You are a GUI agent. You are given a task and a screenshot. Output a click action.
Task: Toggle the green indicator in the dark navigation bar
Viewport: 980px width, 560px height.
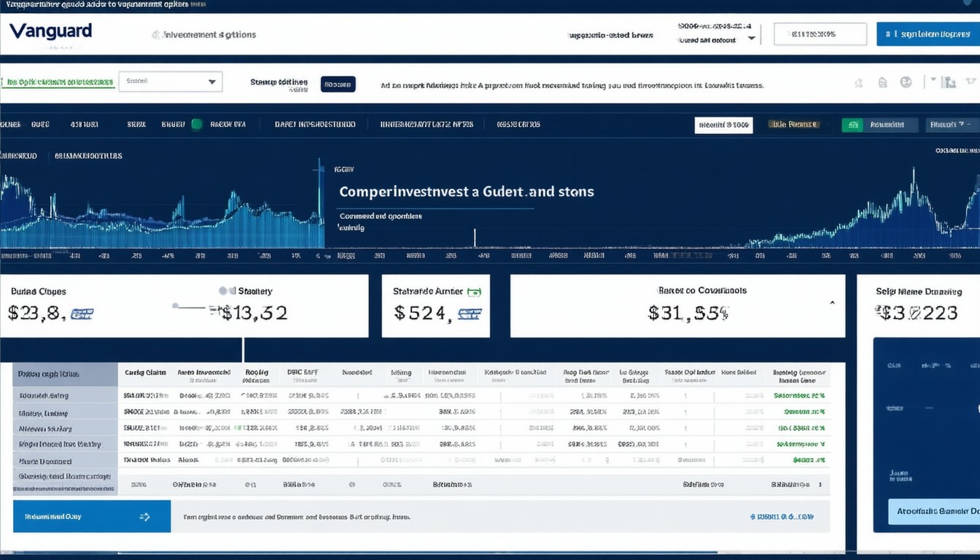point(196,124)
